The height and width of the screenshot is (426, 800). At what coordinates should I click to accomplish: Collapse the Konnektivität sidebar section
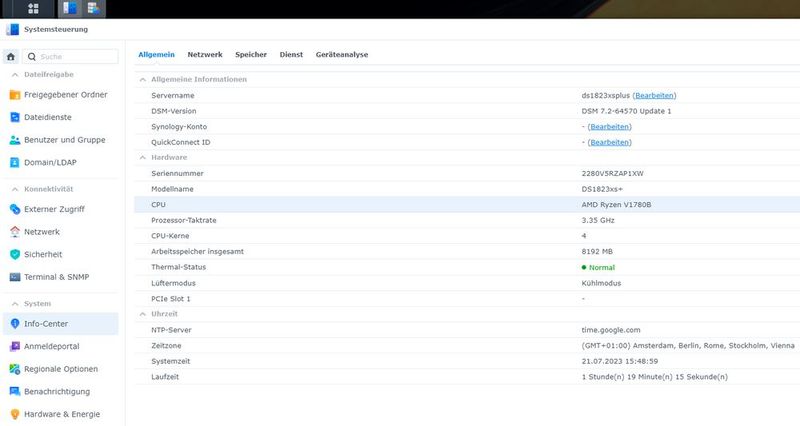[15, 189]
